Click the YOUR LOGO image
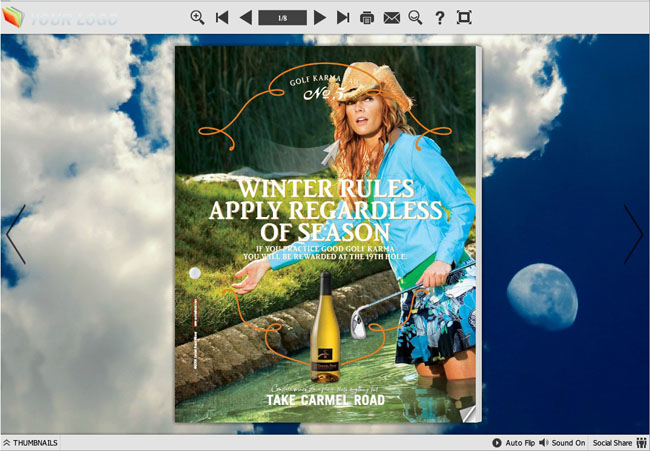Screen dimensions: 650x451 coord(59,17)
